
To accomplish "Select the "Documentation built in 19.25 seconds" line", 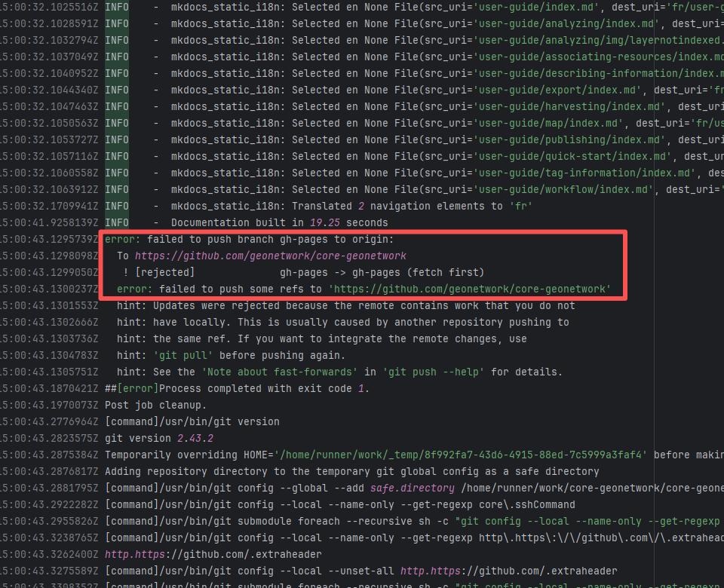I will [x=279, y=223].
